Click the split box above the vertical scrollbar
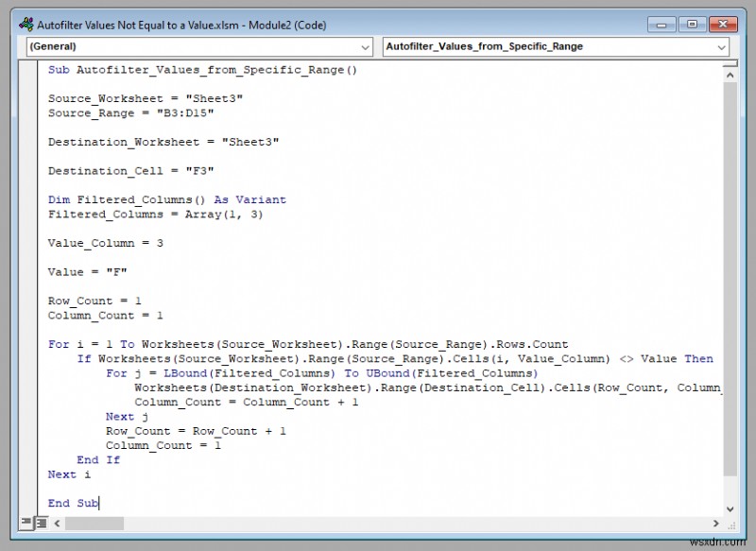Screen dimensions: 756x551 tap(730, 63)
